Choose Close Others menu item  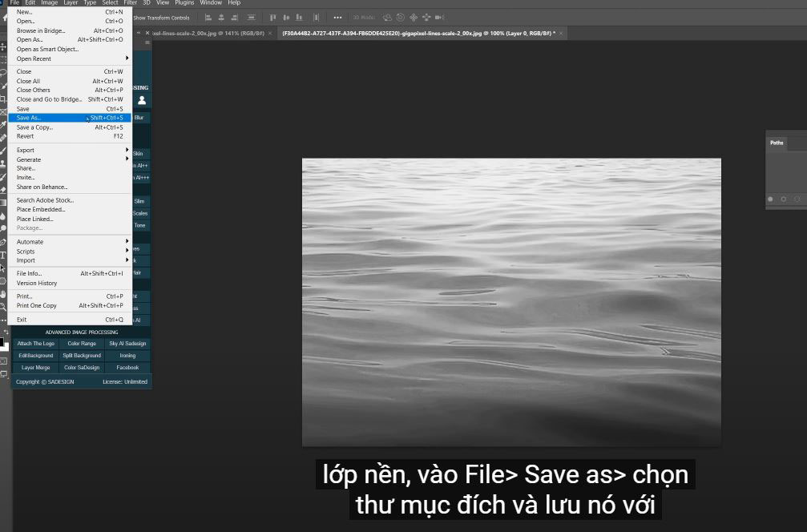71,90
